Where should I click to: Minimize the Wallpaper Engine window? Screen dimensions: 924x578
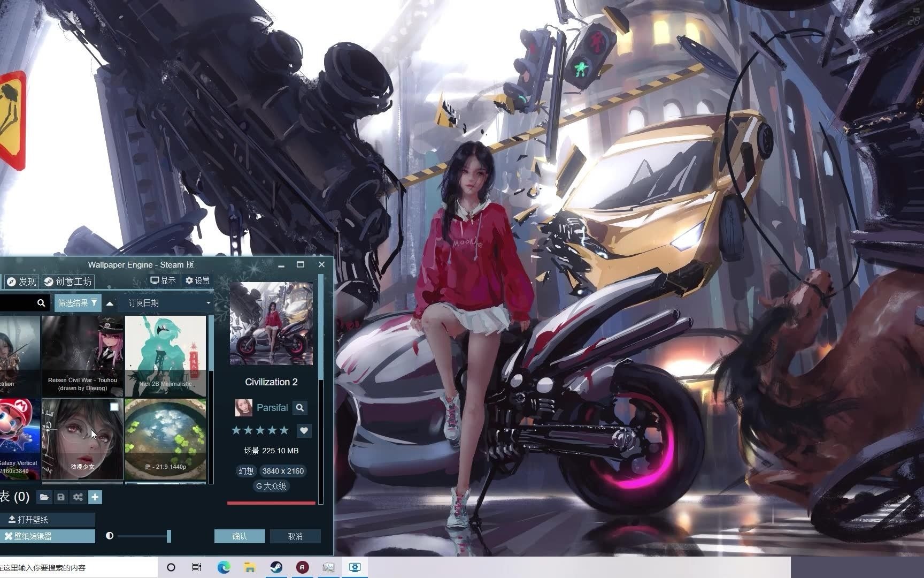pos(282,264)
